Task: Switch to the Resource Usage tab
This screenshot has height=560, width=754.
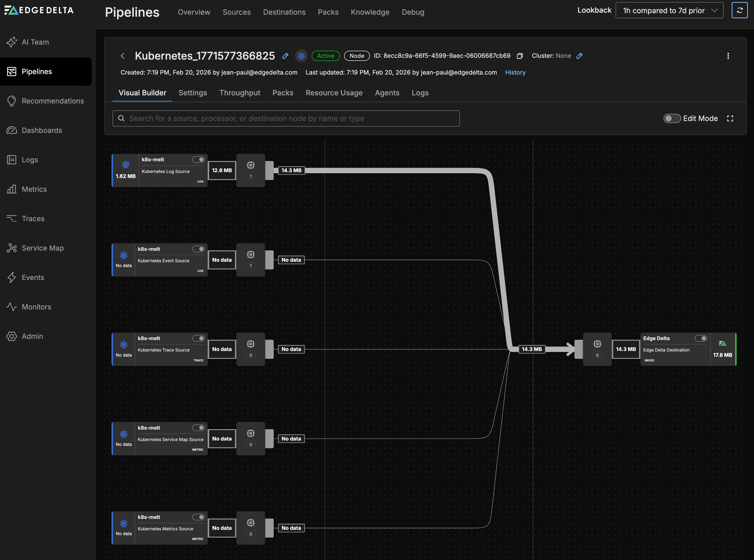Action: pos(334,93)
